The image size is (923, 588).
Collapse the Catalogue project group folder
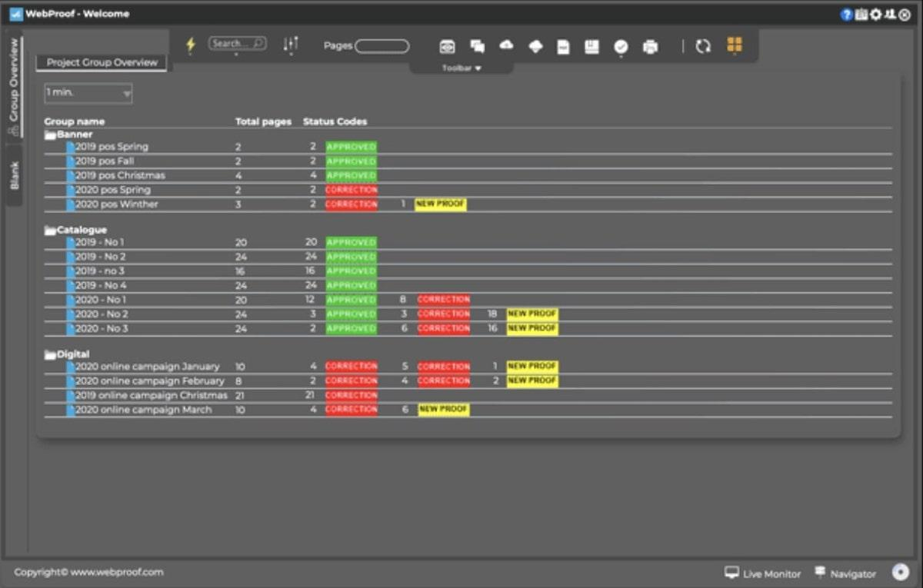[52, 229]
